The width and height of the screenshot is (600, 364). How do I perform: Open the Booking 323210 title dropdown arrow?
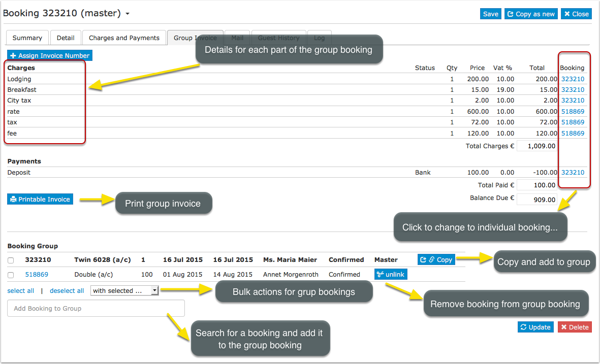click(128, 14)
